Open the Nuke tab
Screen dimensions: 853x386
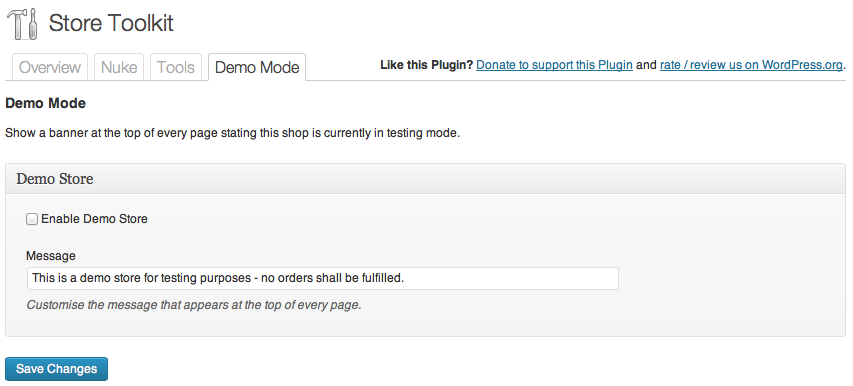click(x=119, y=67)
